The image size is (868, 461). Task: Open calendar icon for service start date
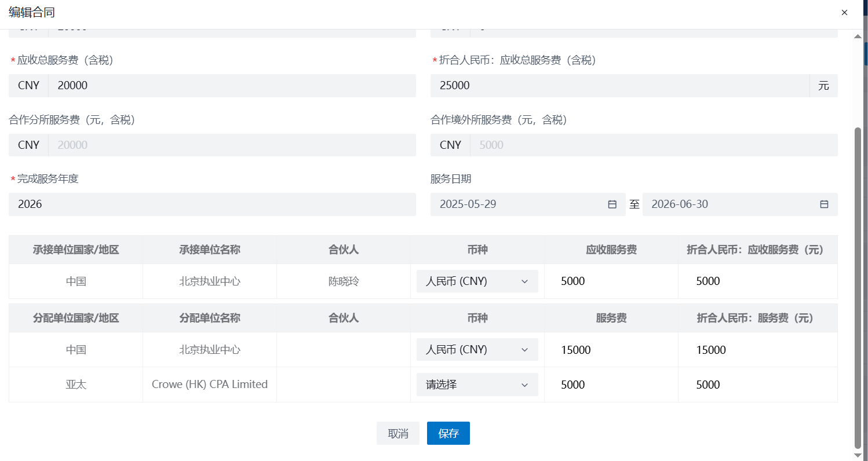[612, 204]
